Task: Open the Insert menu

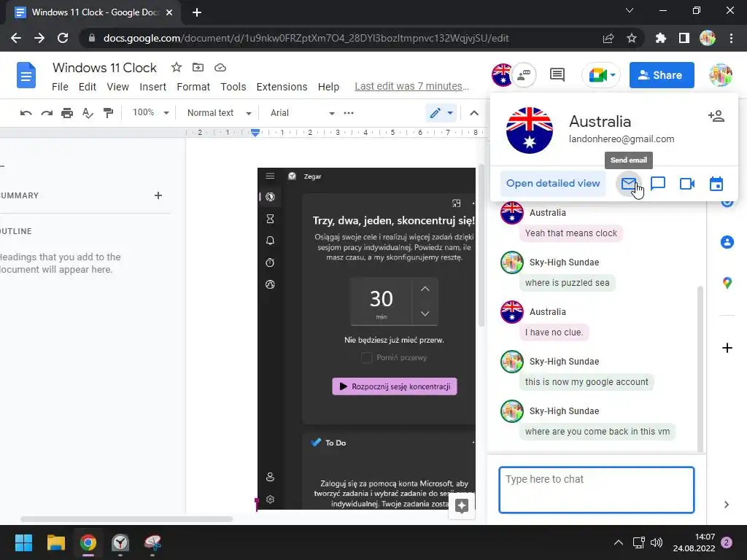Action: 153,87
